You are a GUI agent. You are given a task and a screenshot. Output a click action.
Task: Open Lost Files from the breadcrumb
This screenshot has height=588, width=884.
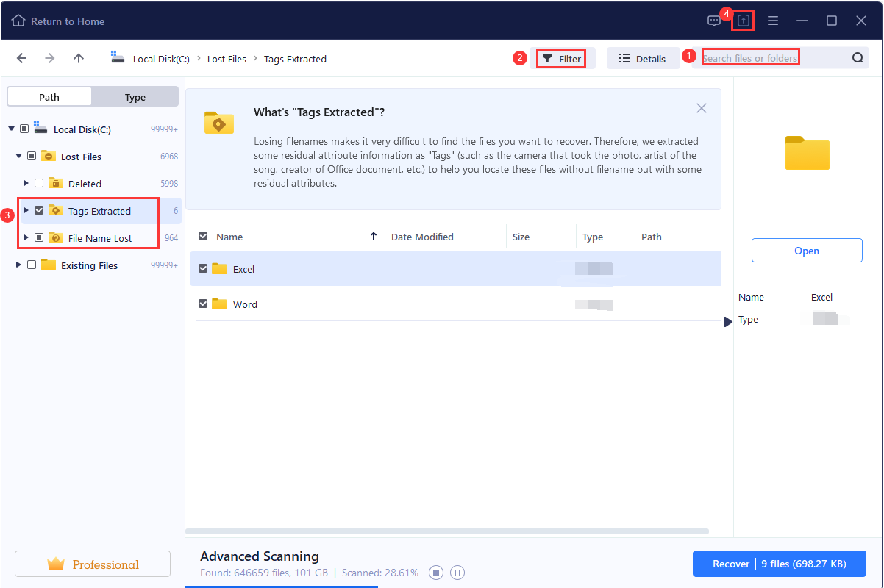click(x=227, y=59)
